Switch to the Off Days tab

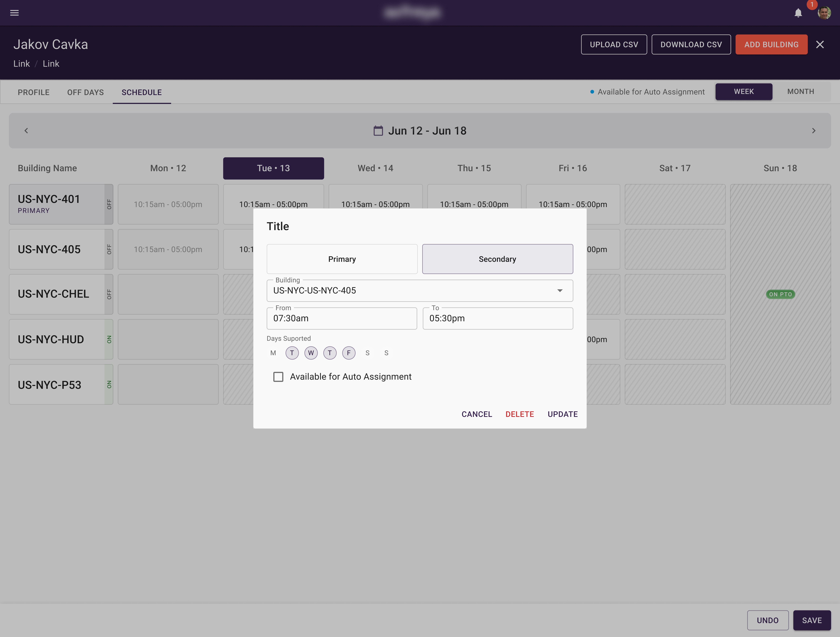tap(85, 92)
